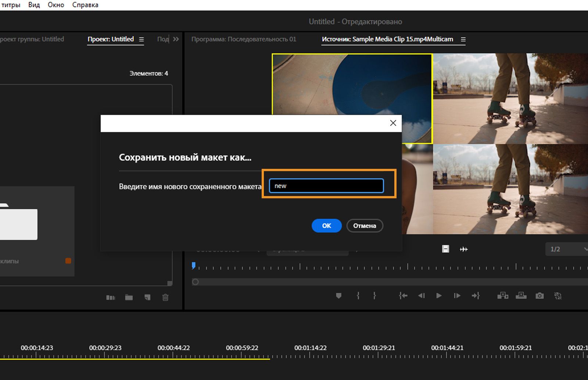Add a marker using the marker icon
Screen dimensions: 588x380
coord(338,295)
